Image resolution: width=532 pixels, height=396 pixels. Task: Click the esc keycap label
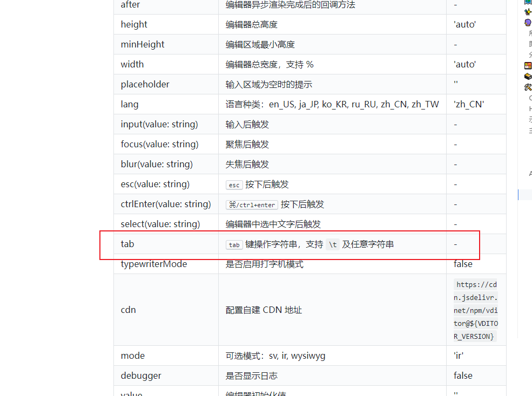pos(234,185)
